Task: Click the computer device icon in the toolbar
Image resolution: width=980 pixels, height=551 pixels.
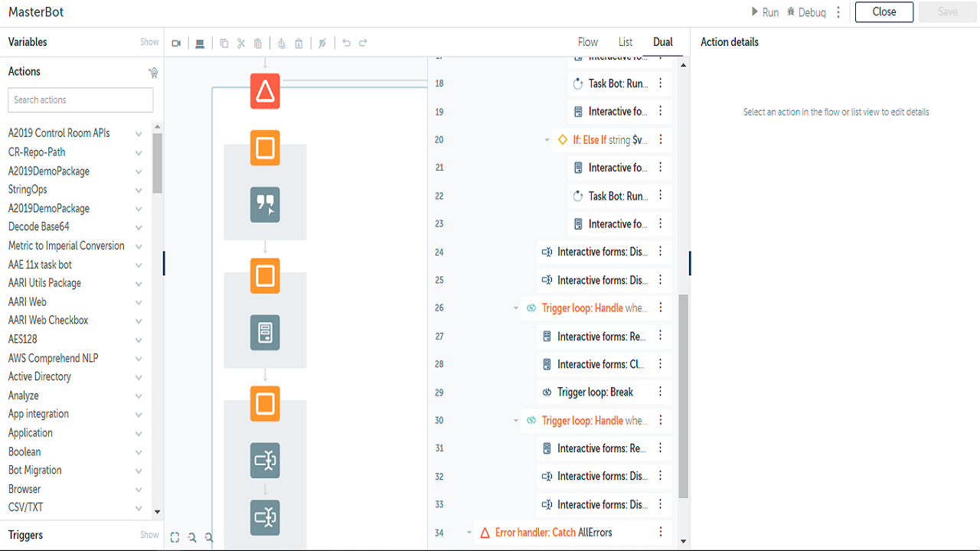Action: point(200,44)
